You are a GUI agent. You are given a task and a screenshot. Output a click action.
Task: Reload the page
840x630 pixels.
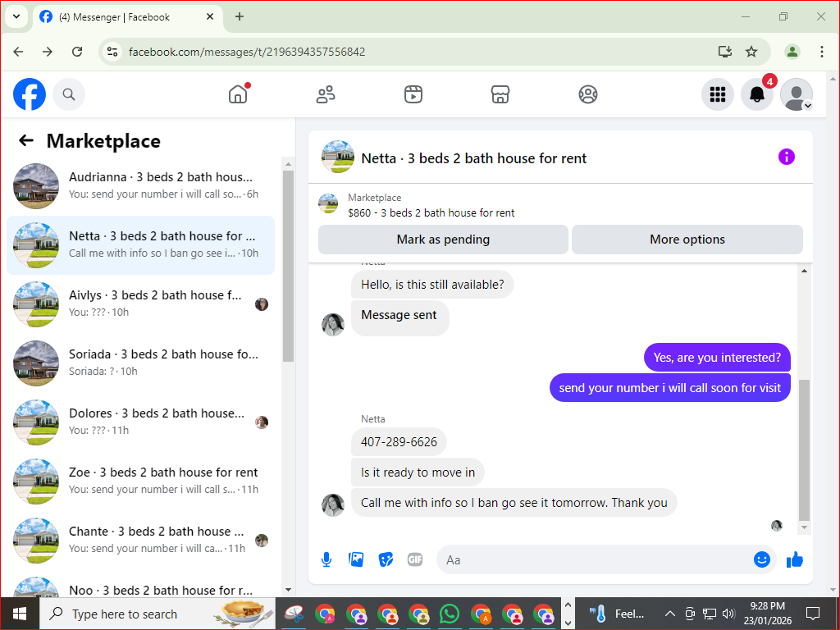77,52
